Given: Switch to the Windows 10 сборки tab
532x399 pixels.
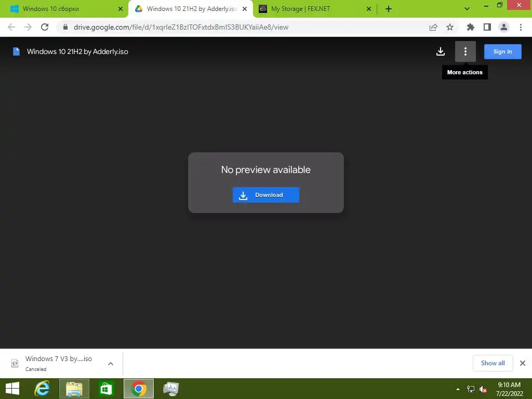Looking at the screenshot, I should (x=64, y=9).
